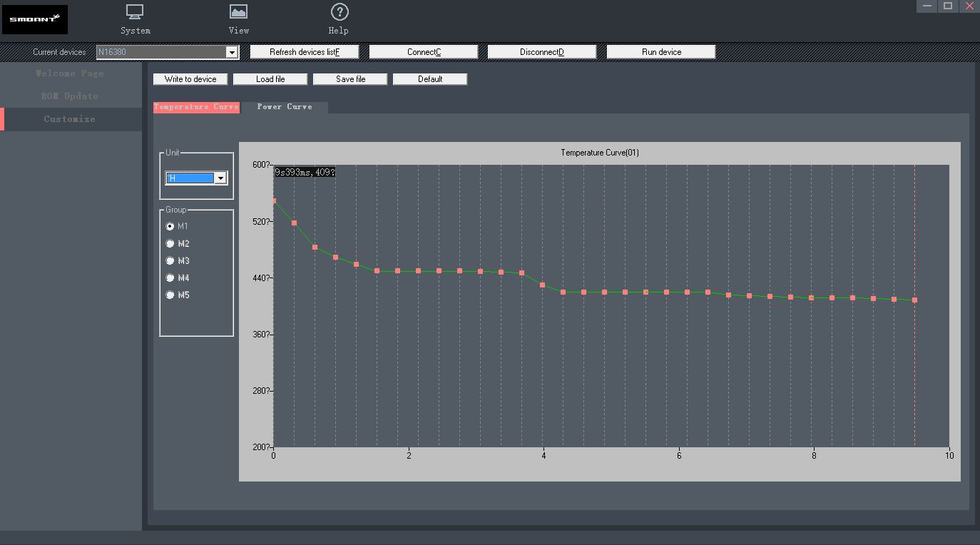Open the ROM Update page
The height and width of the screenshot is (545, 980).
[x=70, y=96]
